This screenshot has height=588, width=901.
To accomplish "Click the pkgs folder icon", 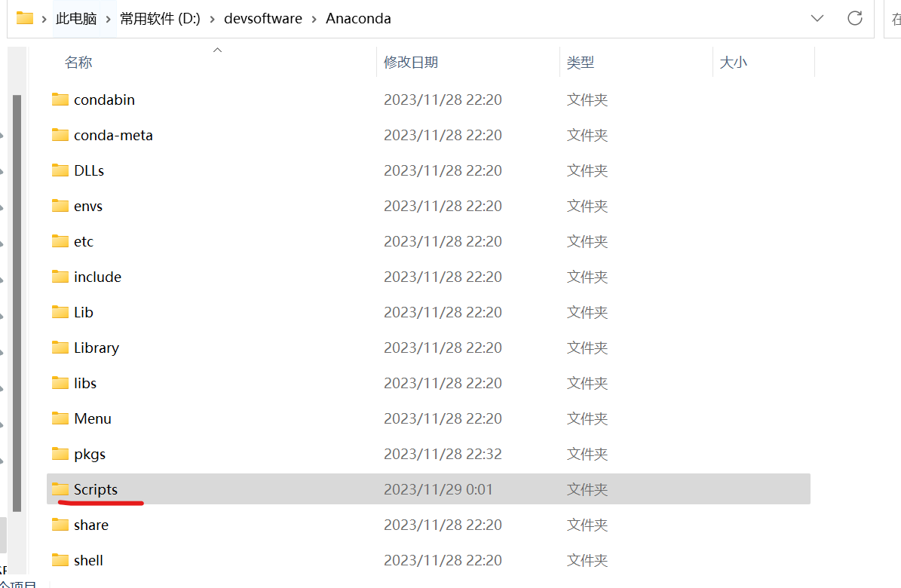I will click(60, 454).
